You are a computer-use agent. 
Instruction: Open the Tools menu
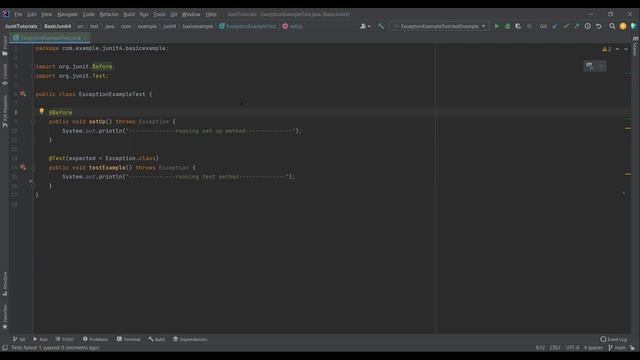[159, 14]
